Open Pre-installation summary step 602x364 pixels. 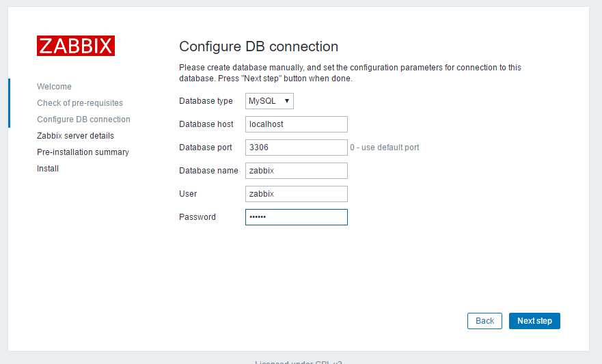(83, 152)
